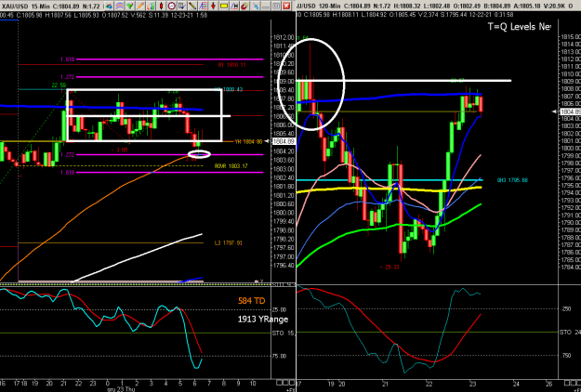Viewport: 581px width, 392px height.
Task: Click the red clock time-frame icon
Action: pos(172,6)
